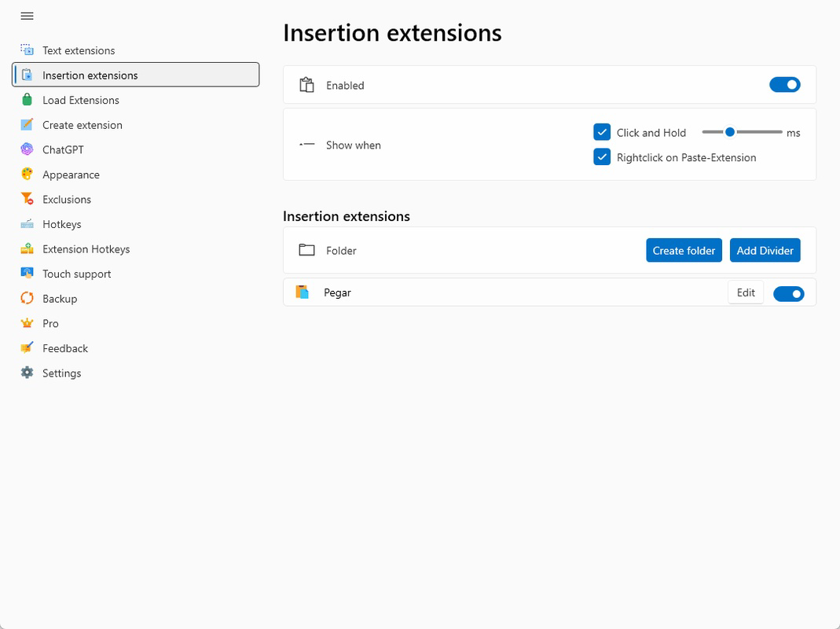Click the purple ChatGPT icon
The width and height of the screenshot is (840, 629).
(x=27, y=149)
